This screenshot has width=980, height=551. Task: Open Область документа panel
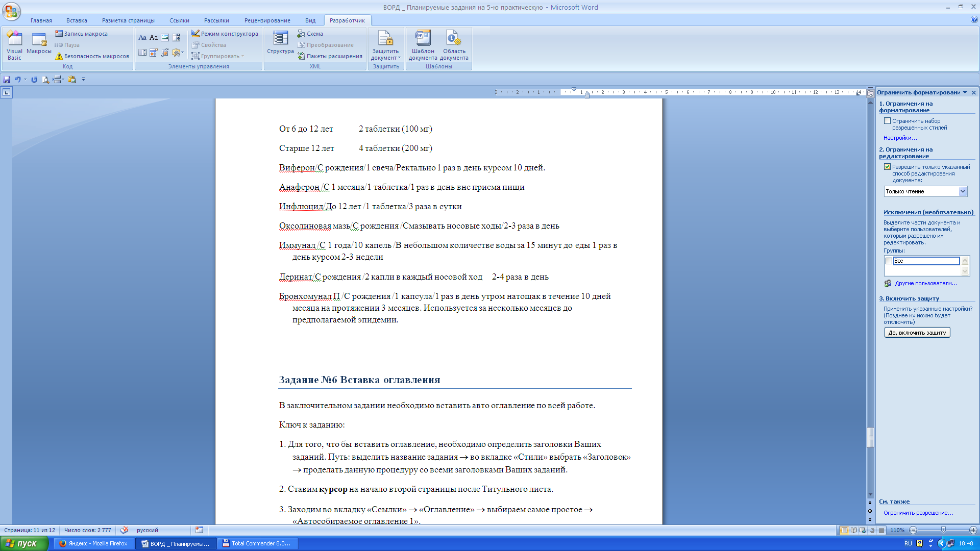click(x=454, y=45)
